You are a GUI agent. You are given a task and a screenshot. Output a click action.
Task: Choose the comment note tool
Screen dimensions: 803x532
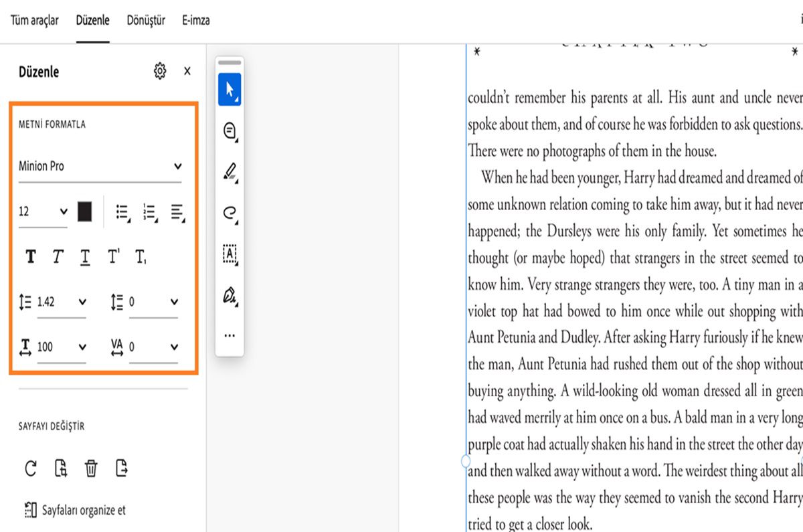coord(230,131)
